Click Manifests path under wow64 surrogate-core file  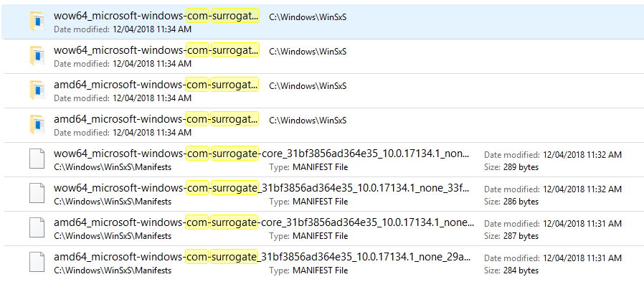point(113,168)
